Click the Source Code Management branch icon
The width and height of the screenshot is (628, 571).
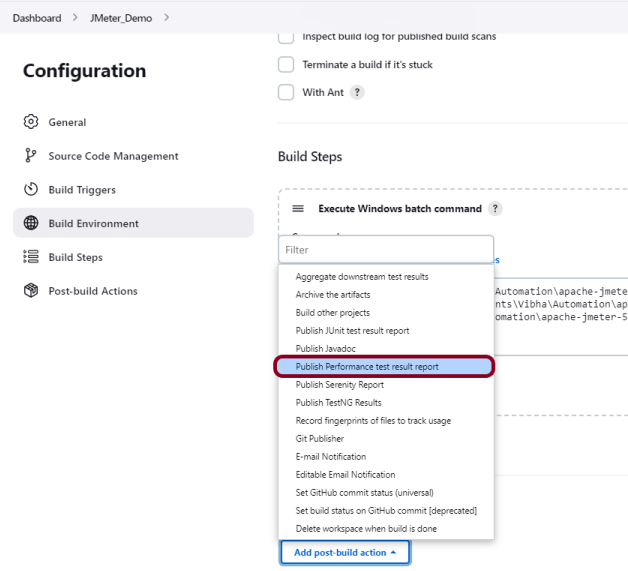pos(30,156)
